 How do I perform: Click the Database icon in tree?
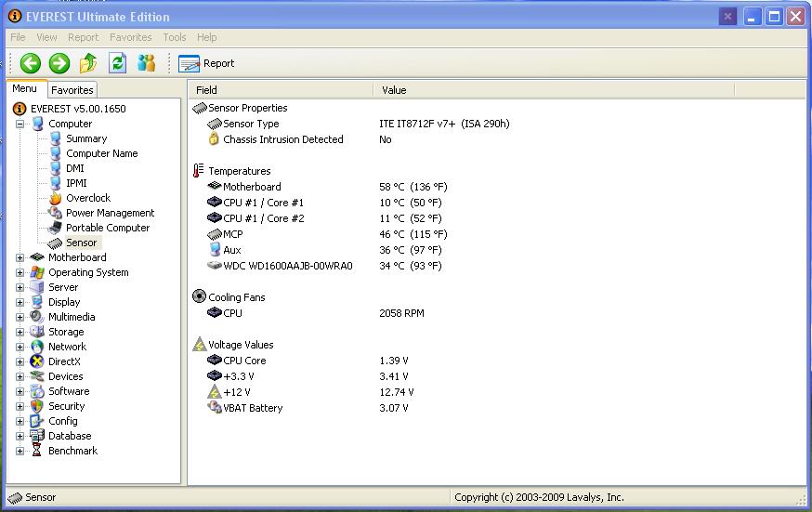coord(37,436)
